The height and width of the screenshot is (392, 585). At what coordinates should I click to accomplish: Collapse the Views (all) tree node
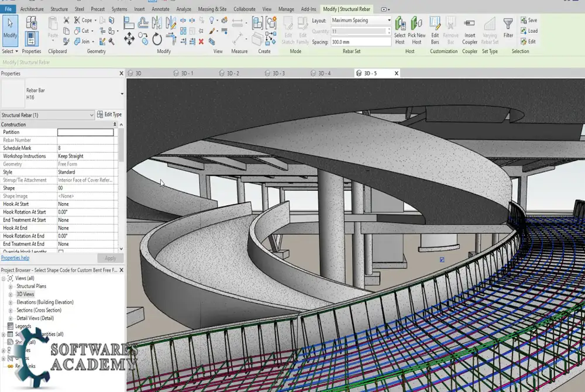pyautogui.click(x=4, y=278)
